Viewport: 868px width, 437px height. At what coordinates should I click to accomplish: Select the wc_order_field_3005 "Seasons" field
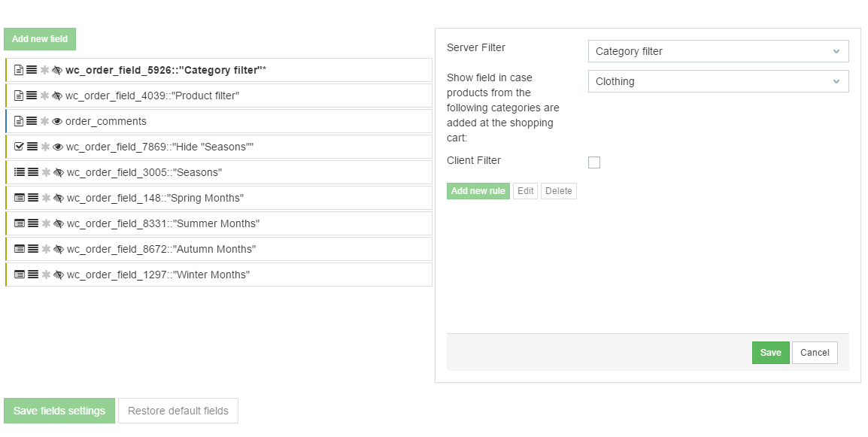point(144,173)
